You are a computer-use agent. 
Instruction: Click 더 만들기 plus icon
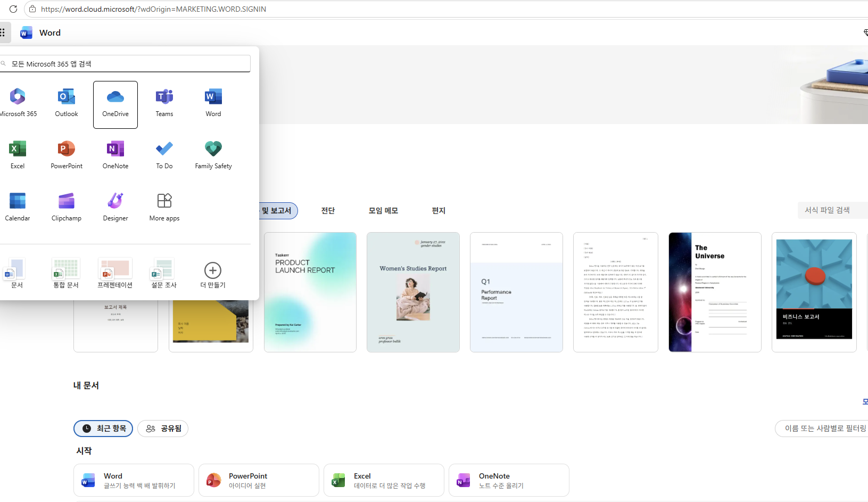coord(213,270)
